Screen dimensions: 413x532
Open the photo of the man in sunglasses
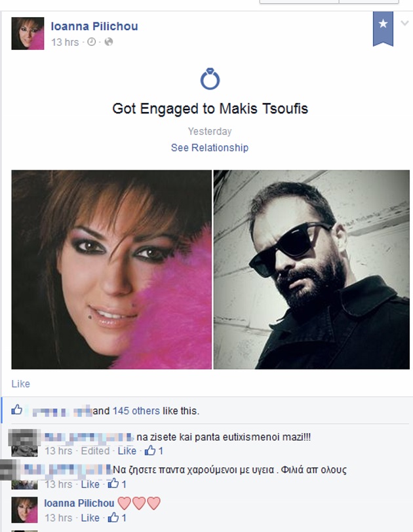coord(311,270)
